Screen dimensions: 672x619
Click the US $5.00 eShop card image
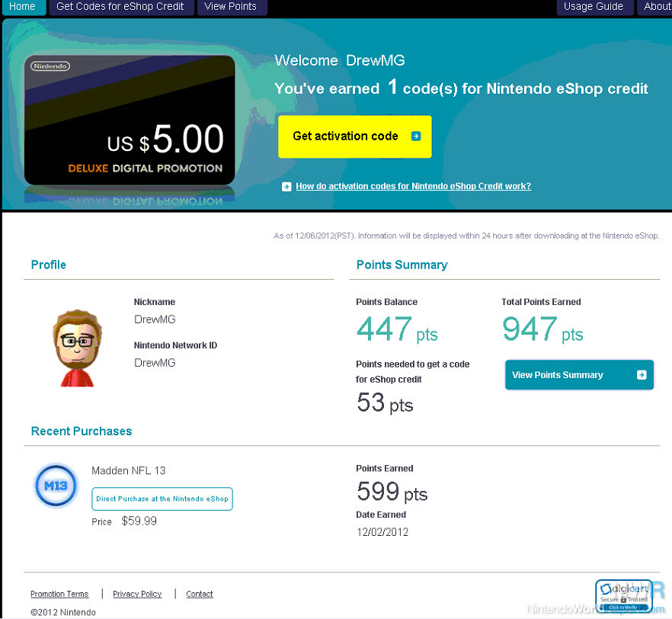coord(130,120)
